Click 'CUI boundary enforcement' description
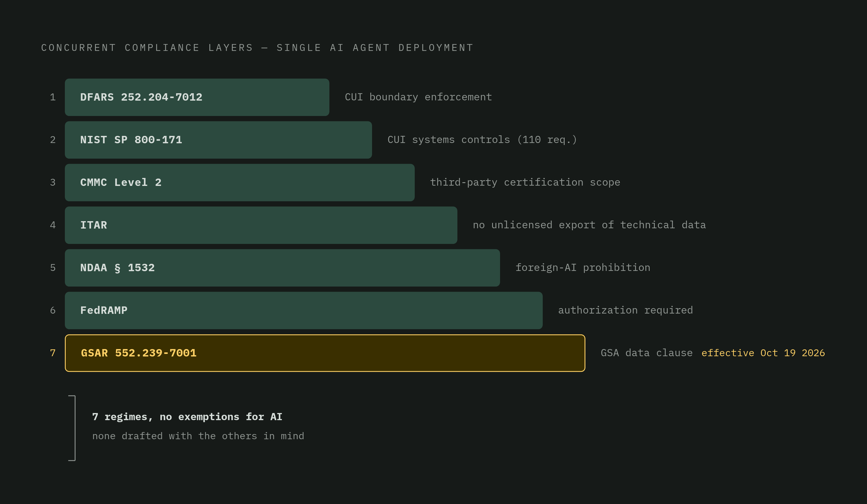Image resolution: width=867 pixels, height=504 pixels. pyautogui.click(x=418, y=97)
